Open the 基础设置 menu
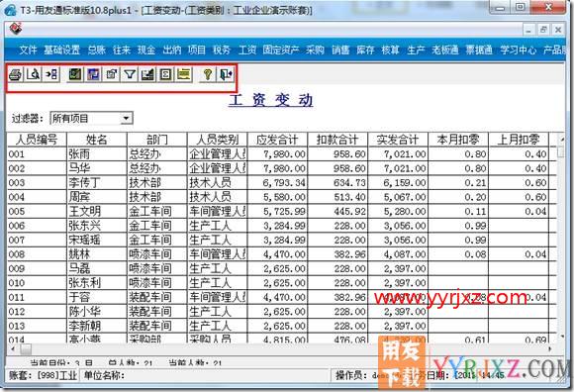This screenshot has width=574, height=392. tap(62, 49)
